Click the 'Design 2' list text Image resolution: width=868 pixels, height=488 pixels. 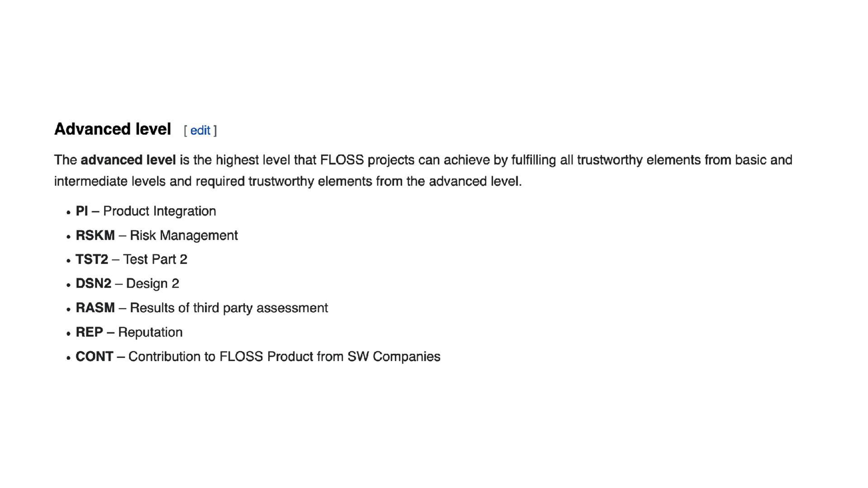tap(152, 283)
